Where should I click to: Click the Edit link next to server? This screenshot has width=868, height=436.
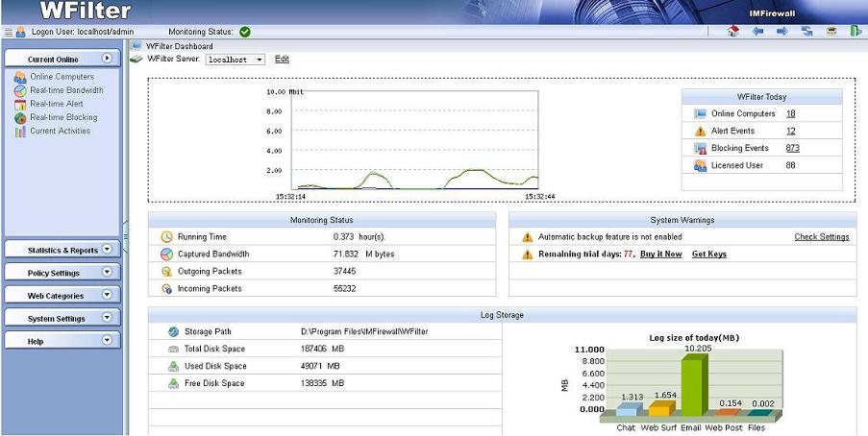[282, 59]
